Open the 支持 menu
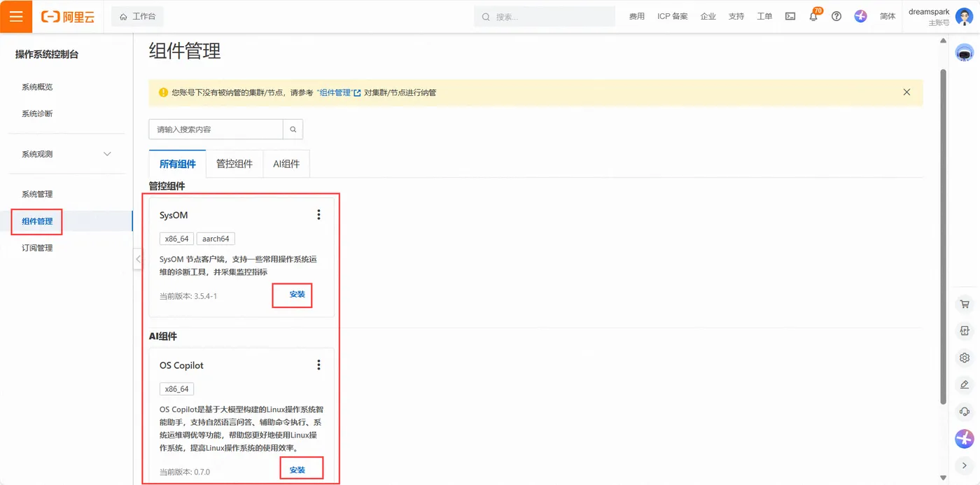This screenshot has width=980, height=485. (736, 16)
